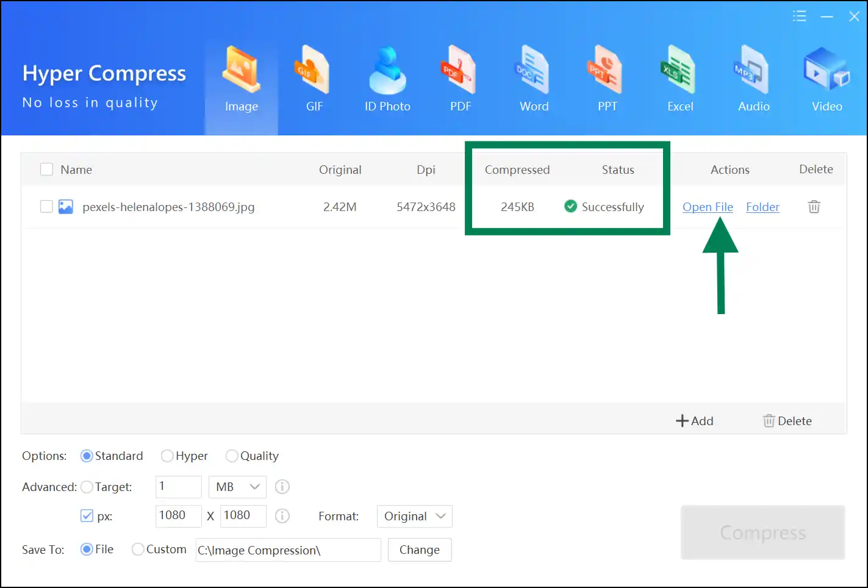Click the compressed size 245KB
The height and width of the screenshot is (588, 868).
517,207
